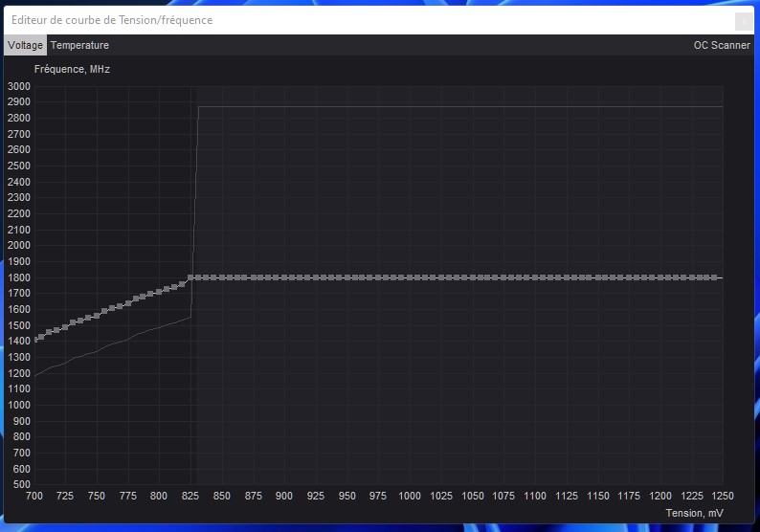Select the last curve point near 1250 mV
Screen dimensions: 760x532
tap(714, 277)
